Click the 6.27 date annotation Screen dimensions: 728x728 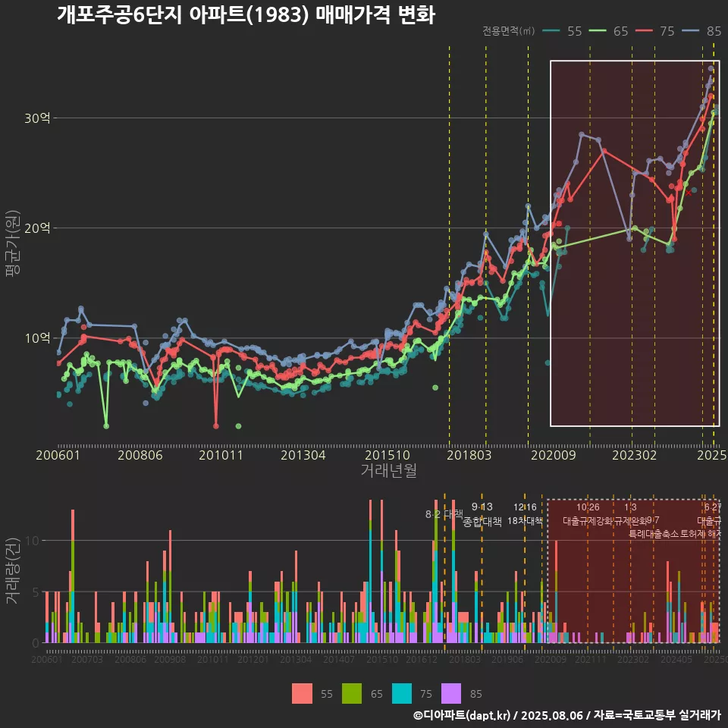[713, 507]
